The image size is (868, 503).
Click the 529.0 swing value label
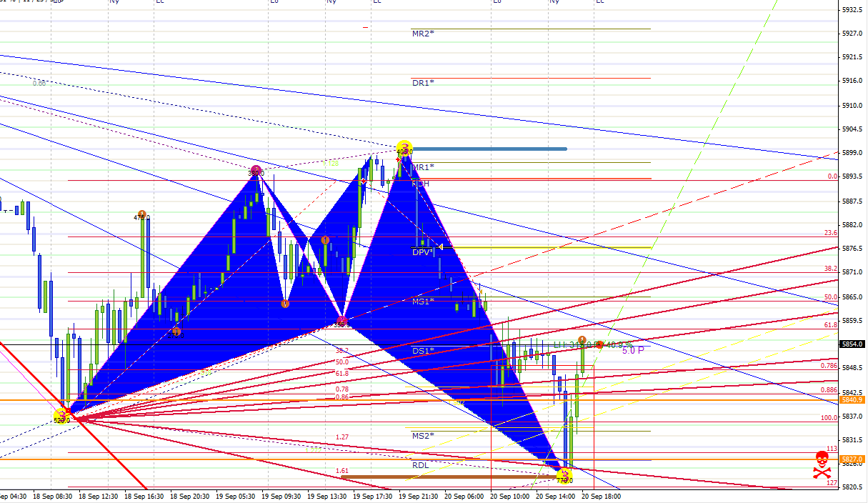pyautogui.click(x=62, y=421)
